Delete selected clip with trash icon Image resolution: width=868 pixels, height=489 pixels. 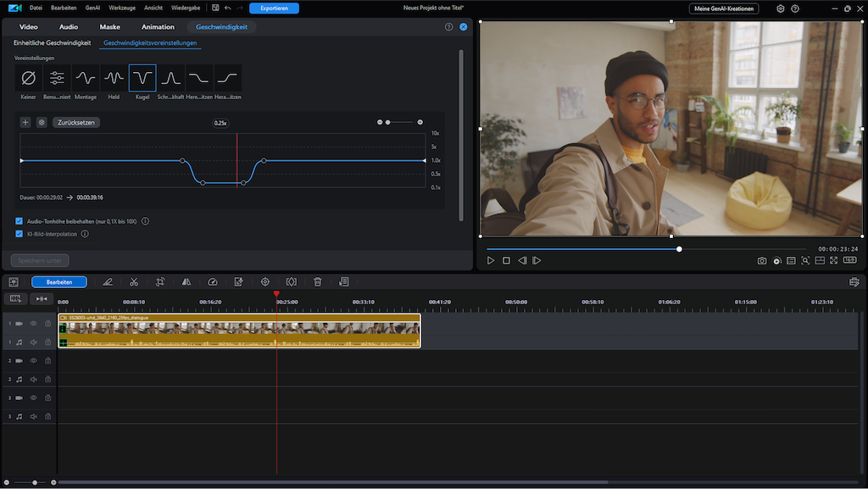317,282
